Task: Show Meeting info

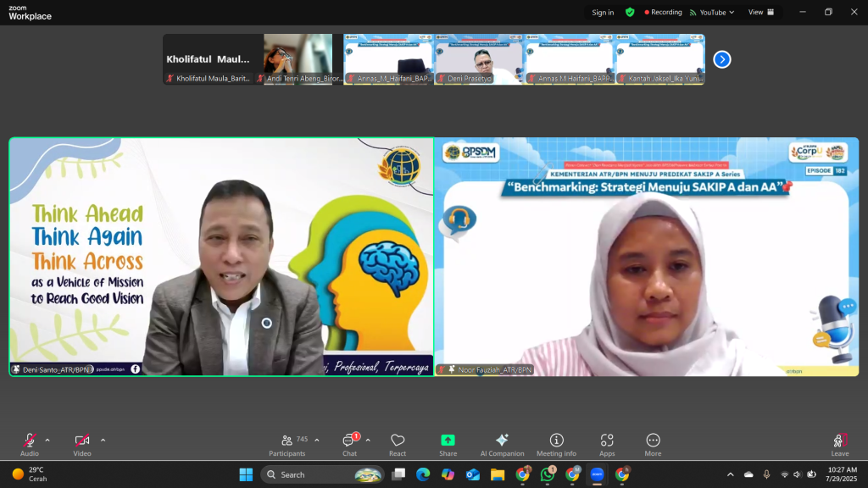Action: (x=556, y=444)
